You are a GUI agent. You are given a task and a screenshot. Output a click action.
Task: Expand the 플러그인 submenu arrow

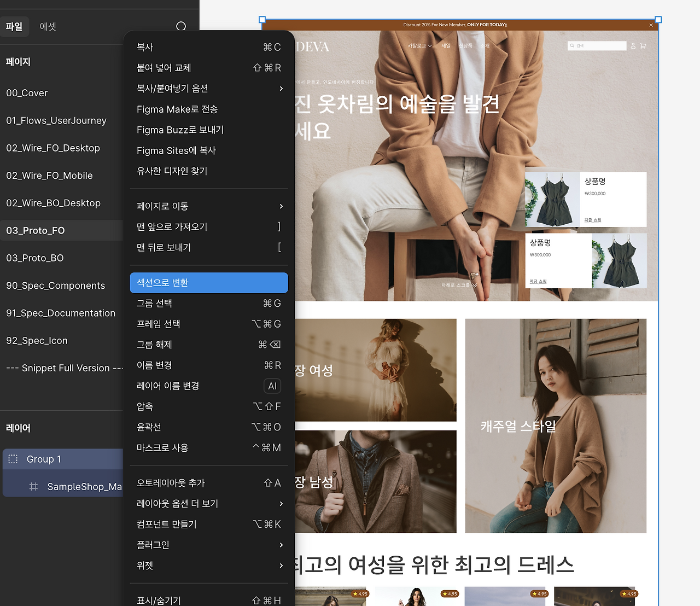click(x=281, y=545)
